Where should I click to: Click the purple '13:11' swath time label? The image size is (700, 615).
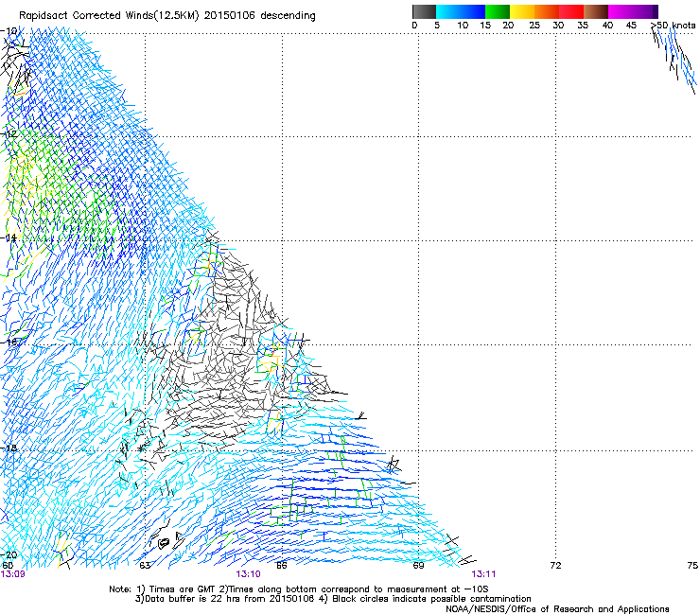(483, 574)
